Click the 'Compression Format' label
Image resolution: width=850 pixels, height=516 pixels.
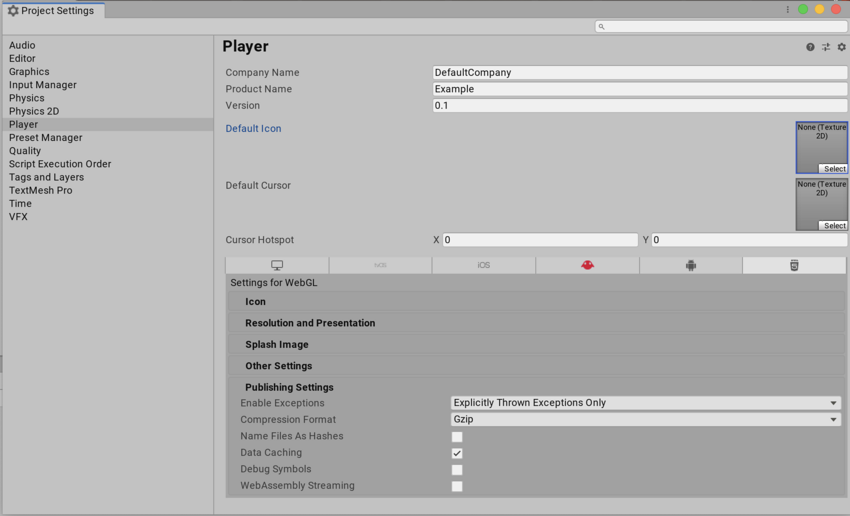[288, 420]
